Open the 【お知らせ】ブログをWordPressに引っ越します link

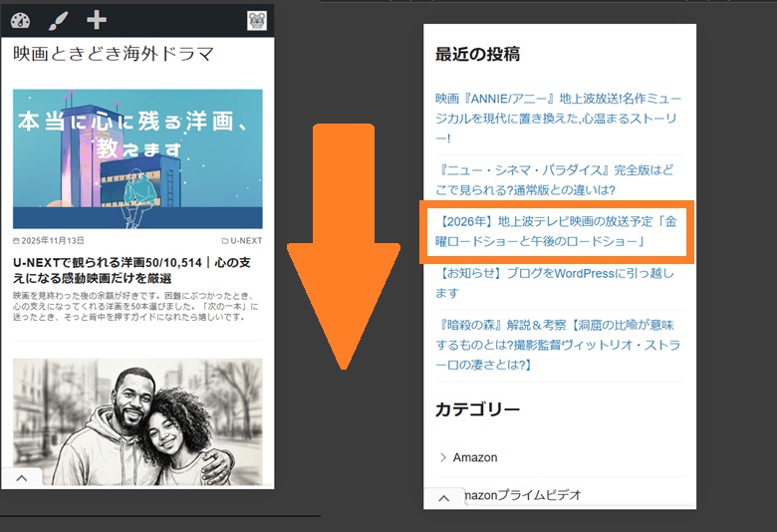tap(555, 283)
